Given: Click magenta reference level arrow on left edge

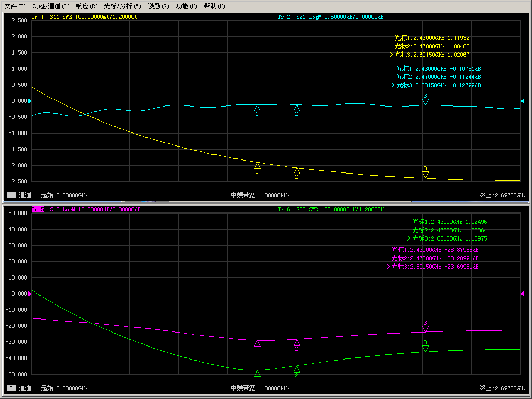Looking at the screenshot, I should click(30, 294).
